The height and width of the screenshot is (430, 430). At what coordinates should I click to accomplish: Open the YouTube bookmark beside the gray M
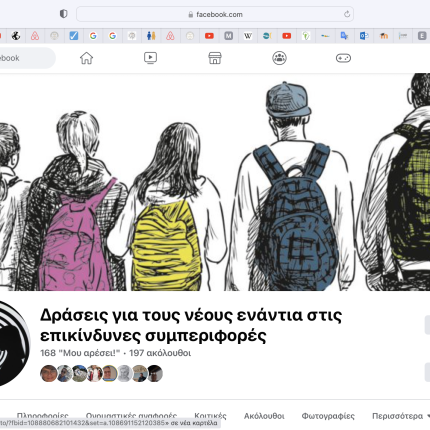pyautogui.click(x=209, y=36)
